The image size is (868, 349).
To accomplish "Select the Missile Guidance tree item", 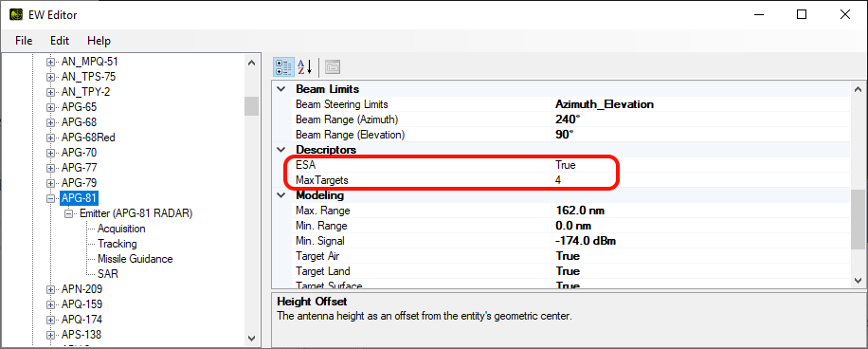I will tap(136, 259).
